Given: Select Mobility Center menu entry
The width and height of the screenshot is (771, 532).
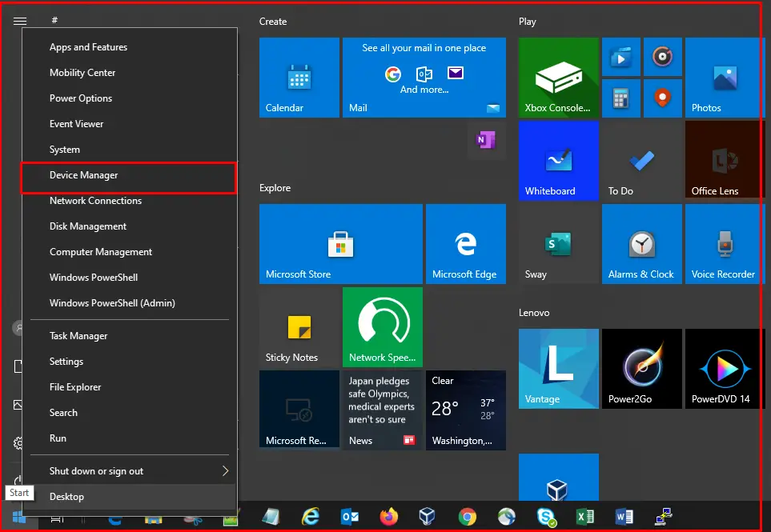Looking at the screenshot, I should pos(130,73).
